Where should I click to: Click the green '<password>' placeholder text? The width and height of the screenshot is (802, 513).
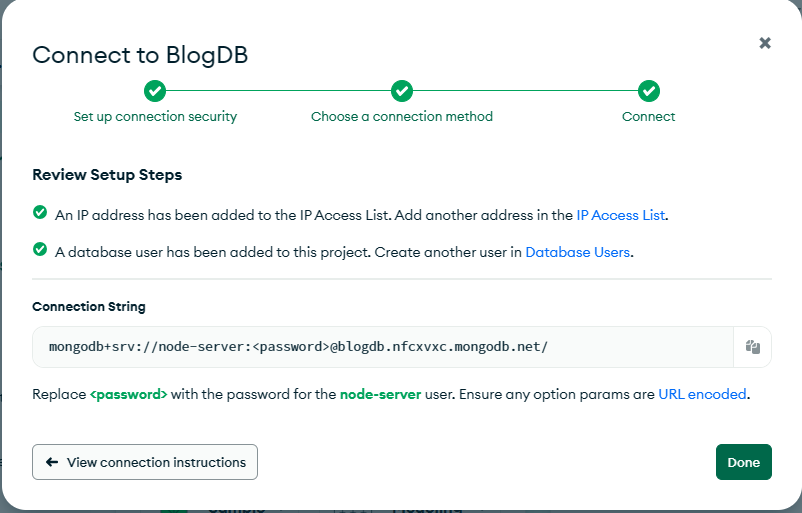tap(128, 394)
